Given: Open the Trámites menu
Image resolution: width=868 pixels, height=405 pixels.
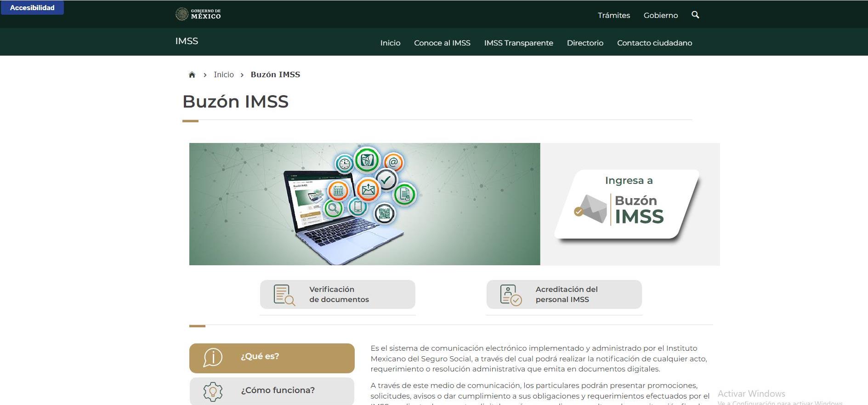Looking at the screenshot, I should 613,15.
